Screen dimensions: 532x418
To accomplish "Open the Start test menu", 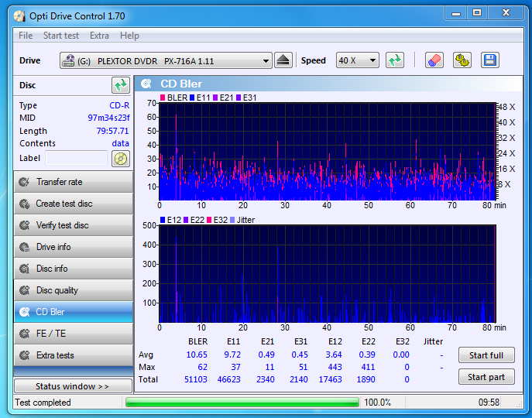I will click(61, 36).
